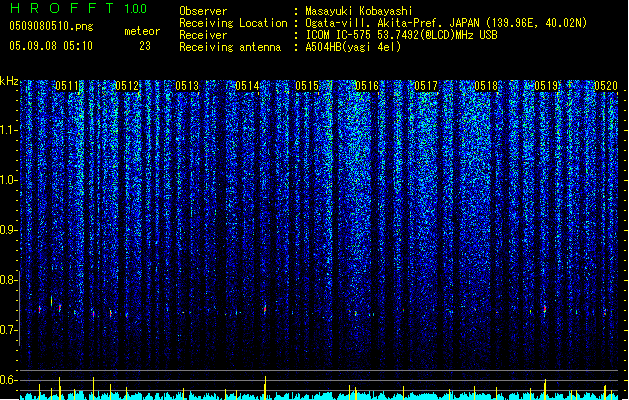Click the Receiving antenna label
Viewport: 629px width, 400px height.
pyautogui.click(x=230, y=47)
